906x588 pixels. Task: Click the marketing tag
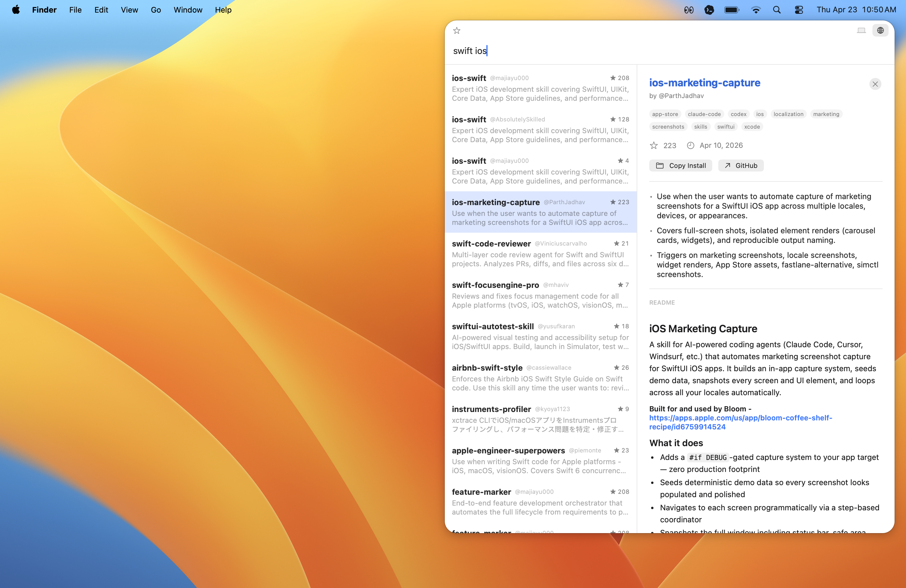tap(826, 114)
